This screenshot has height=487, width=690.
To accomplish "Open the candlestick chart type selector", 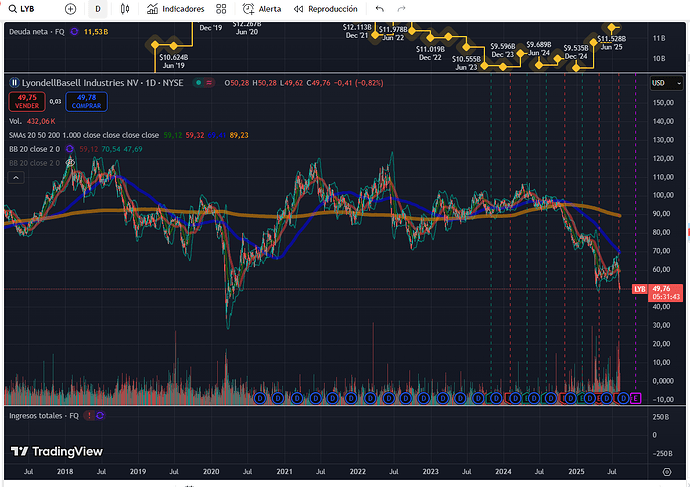I will pyautogui.click(x=125, y=9).
